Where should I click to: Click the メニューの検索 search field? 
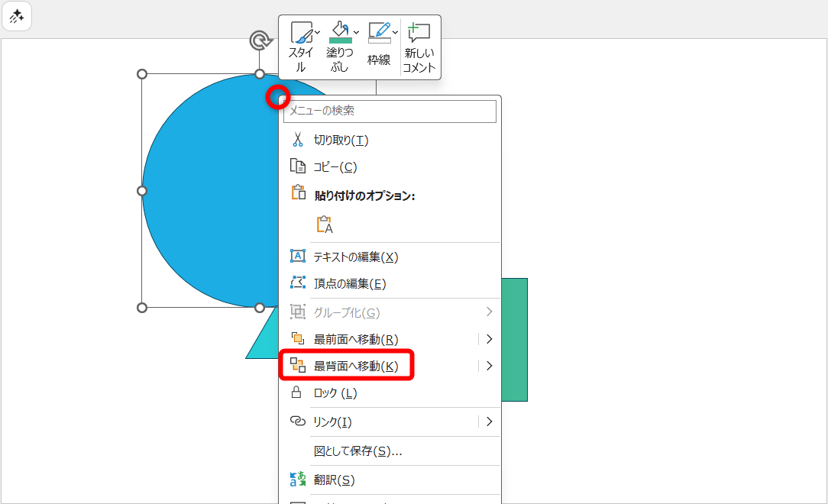tap(390, 111)
